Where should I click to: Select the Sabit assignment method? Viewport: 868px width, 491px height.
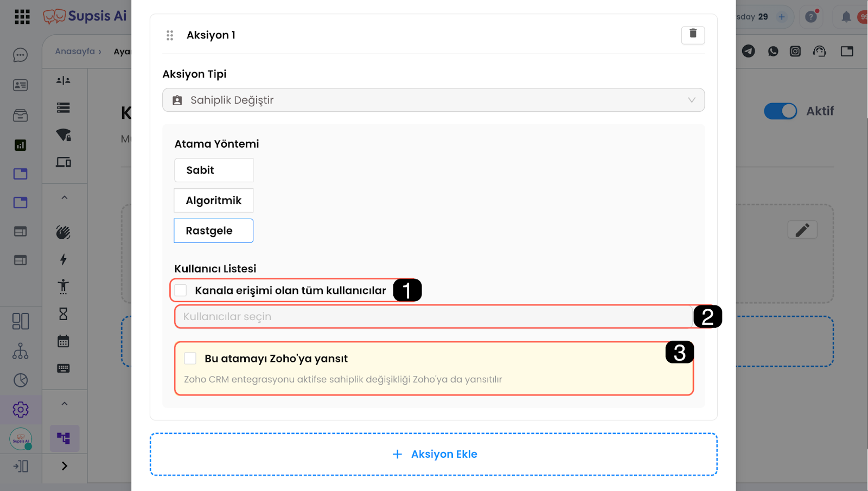214,170
